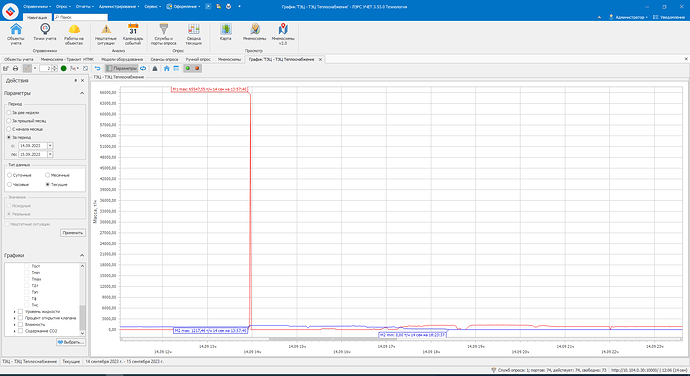Select Часовые data type
690x376 pixels.
tap(10, 184)
